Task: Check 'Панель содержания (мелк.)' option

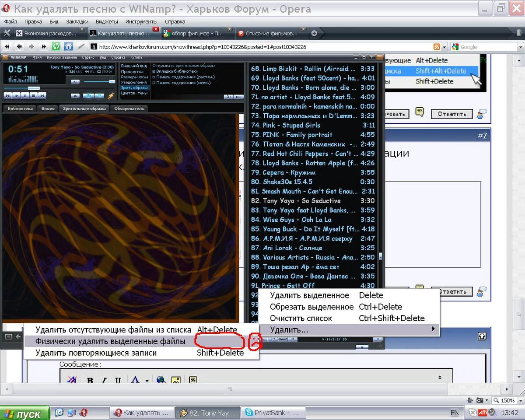Action: click(154, 83)
